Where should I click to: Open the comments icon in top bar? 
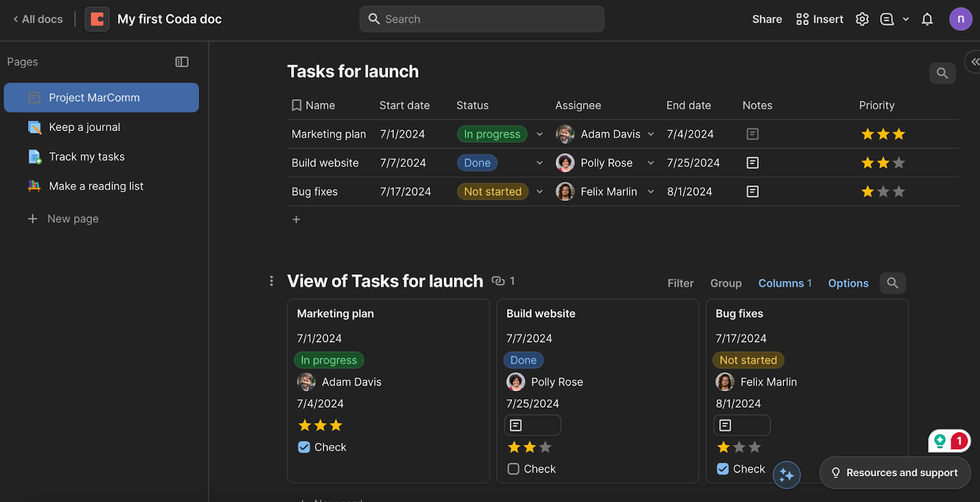coord(886,19)
